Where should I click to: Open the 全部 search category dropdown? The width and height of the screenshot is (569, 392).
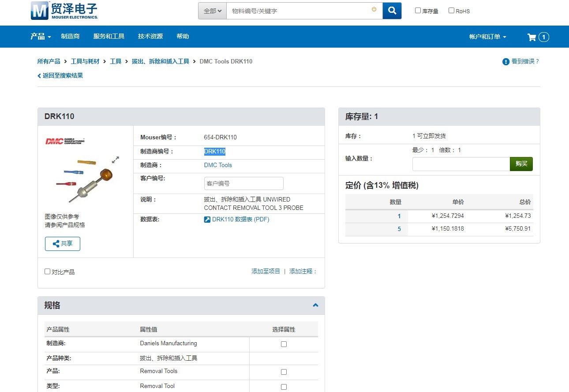213,11
